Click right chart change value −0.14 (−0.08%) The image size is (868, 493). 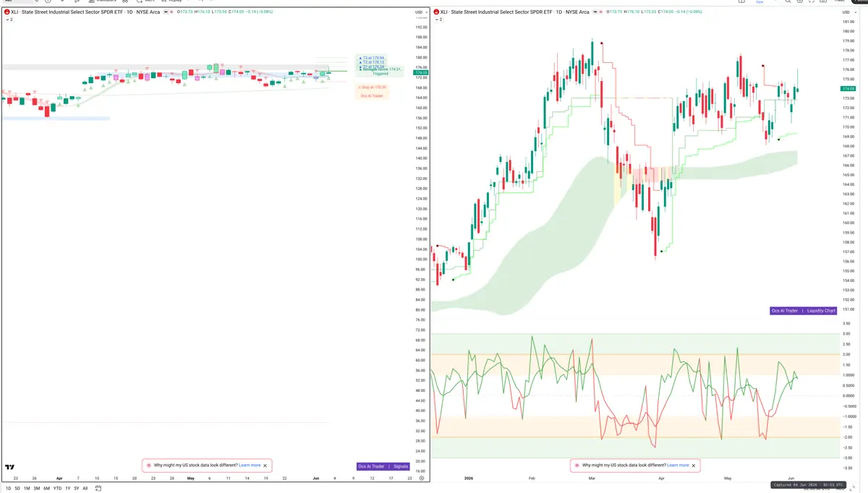pyautogui.click(x=689, y=12)
